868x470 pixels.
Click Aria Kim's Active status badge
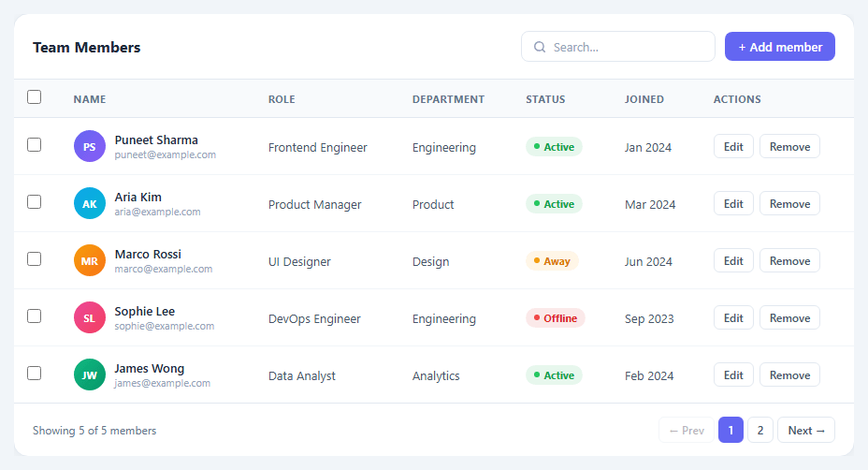[554, 204]
